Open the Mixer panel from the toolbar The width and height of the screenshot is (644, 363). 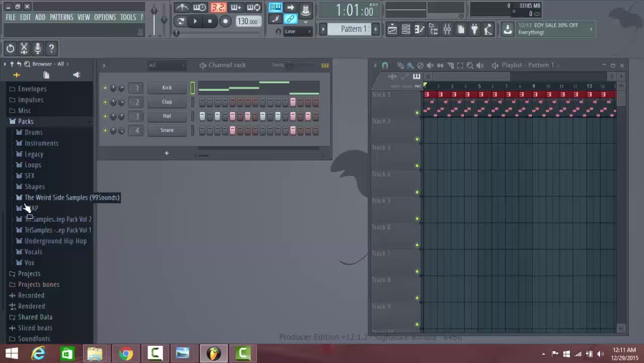click(x=447, y=29)
